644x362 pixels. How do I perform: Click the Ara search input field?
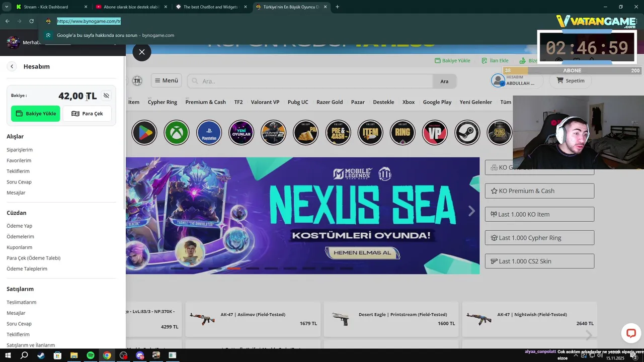coord(310,81)
